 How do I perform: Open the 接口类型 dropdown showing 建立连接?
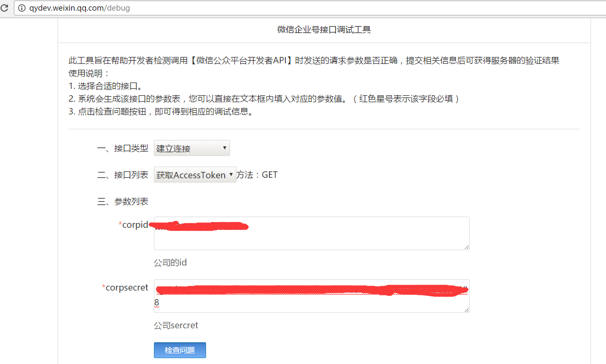click(192, 148)
